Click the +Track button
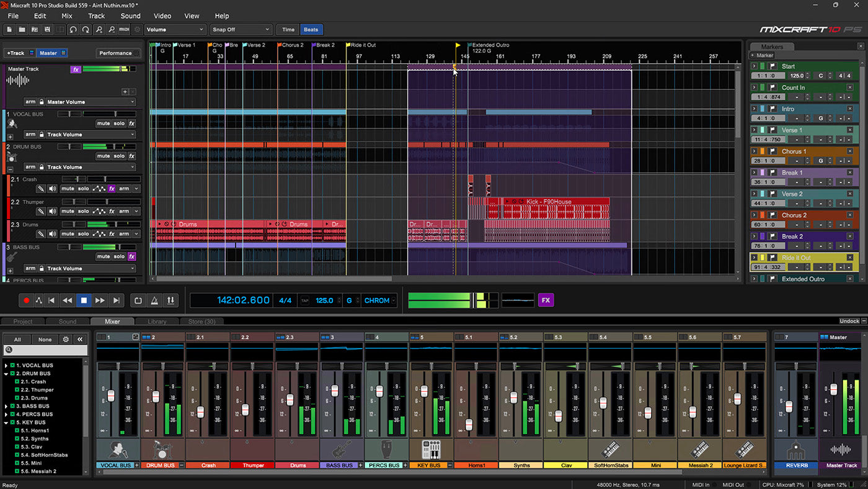Screen dimensions: 868x489 [15, 53]
